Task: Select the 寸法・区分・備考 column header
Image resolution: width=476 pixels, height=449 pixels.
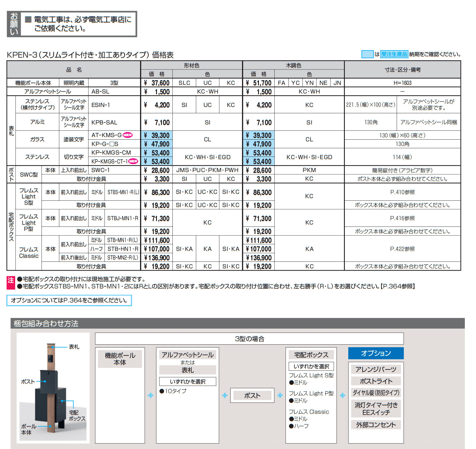Action: click(x=403, y=70)
